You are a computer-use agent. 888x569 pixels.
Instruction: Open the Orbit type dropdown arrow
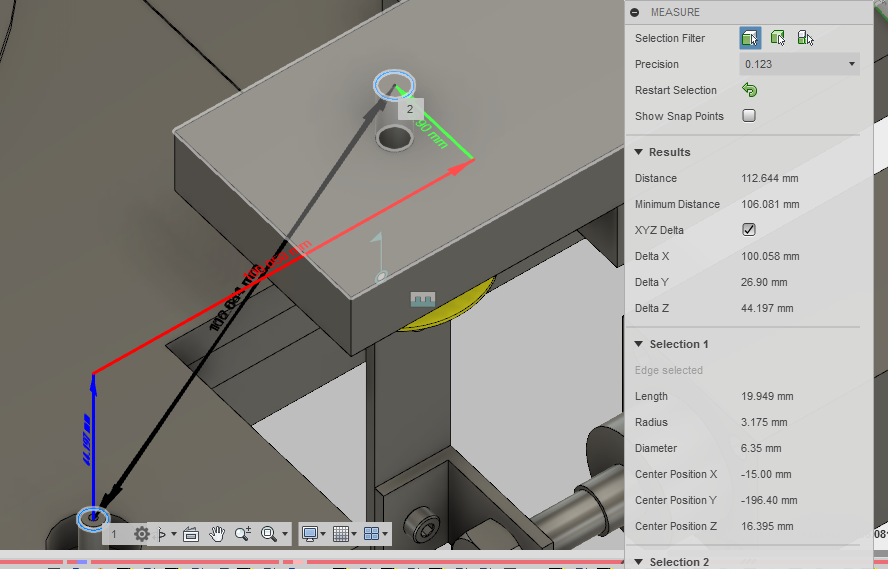coord(174,534)
